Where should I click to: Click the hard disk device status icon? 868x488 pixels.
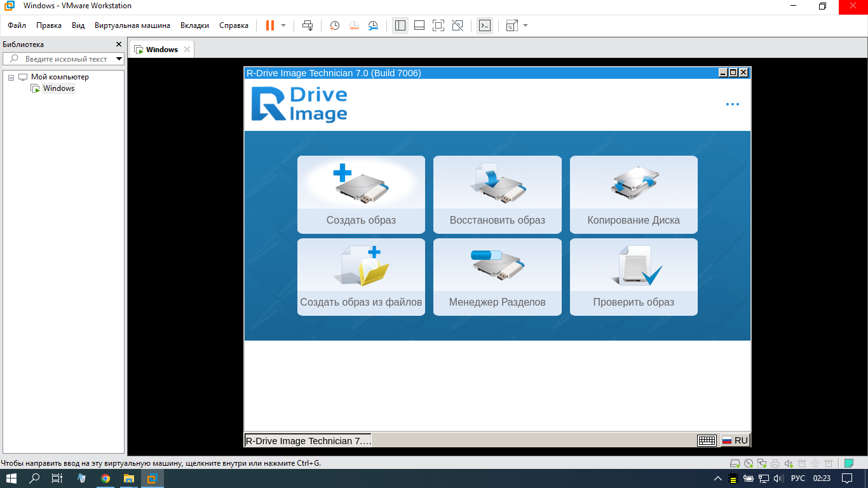tap(735, 463)
